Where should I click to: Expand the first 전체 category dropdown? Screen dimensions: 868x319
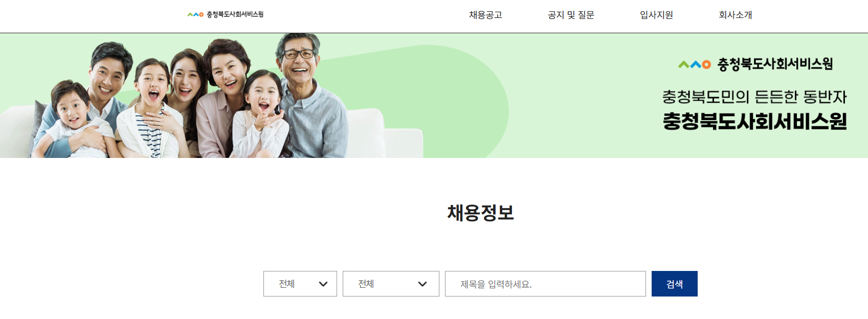point(300,284)
